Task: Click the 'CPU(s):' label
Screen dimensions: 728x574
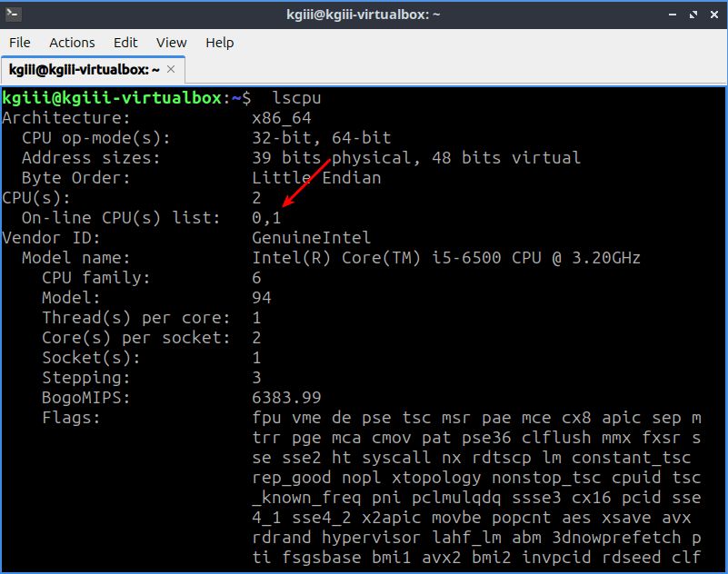Action: click(x=36, y=198)
